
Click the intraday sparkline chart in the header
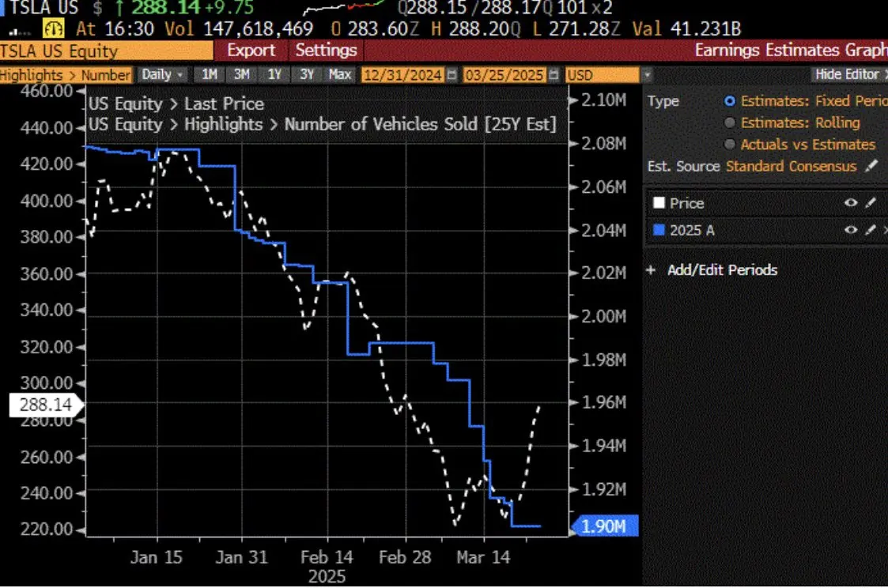(x=344, y=8)
